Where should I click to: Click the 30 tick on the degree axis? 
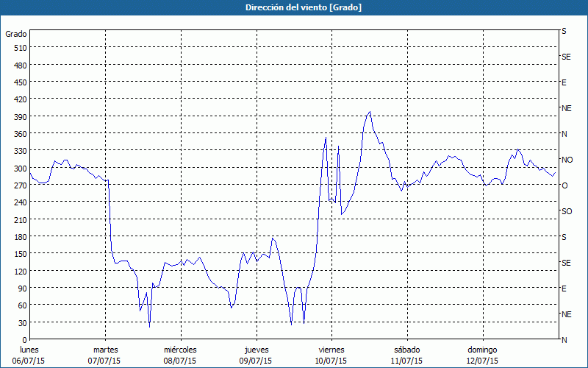[22, 323]
